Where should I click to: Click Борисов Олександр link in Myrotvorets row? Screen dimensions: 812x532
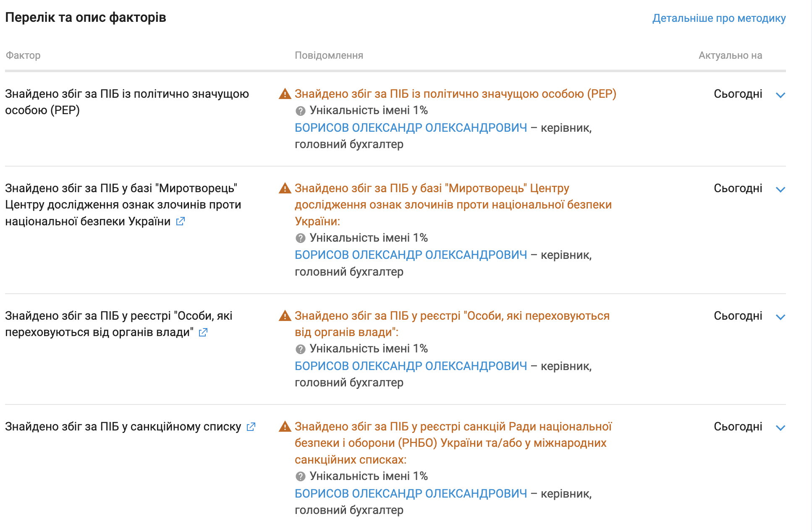(411, 255)
